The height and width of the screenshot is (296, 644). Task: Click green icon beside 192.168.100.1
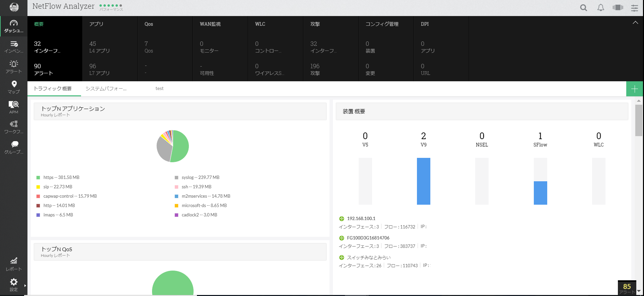pyautogui.click(x=342, y=219)
